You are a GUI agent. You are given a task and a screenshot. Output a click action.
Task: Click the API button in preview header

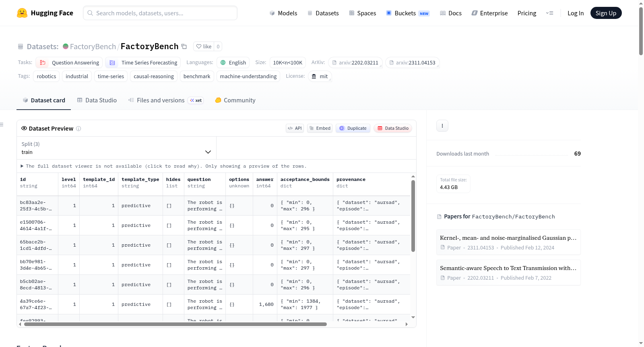(295, 128)
